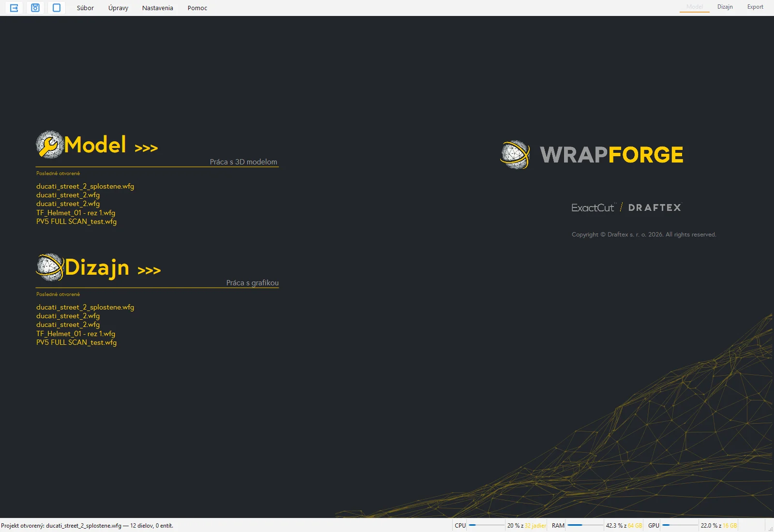Click the CPU label in status bar
Viewport: 774px width, 532px height.
pos(460,526)
